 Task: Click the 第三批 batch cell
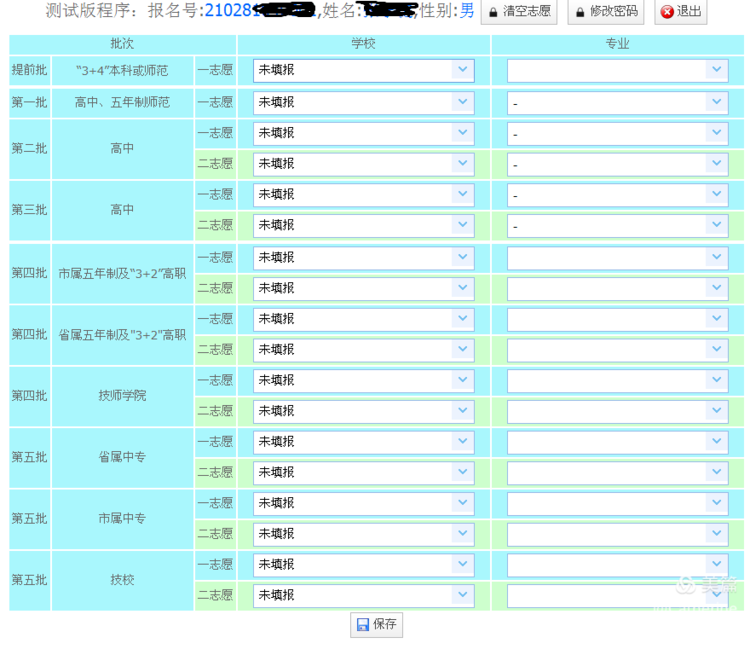30,209
